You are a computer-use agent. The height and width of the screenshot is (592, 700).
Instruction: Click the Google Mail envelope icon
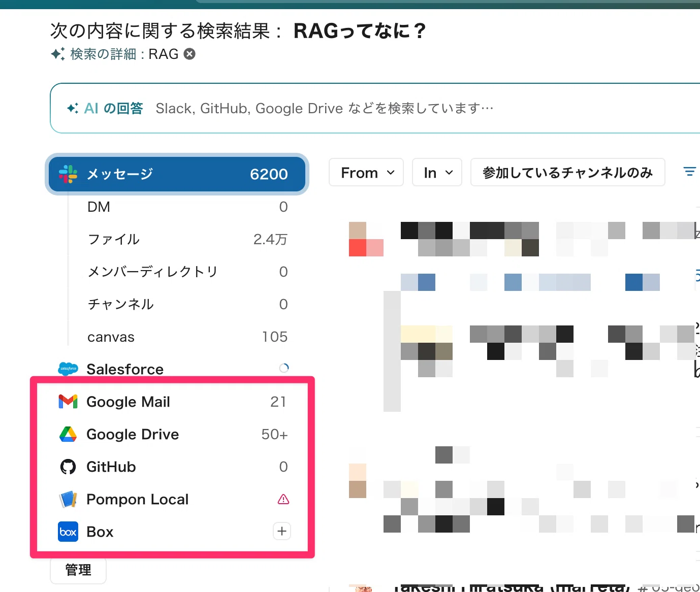coord(68,402)
